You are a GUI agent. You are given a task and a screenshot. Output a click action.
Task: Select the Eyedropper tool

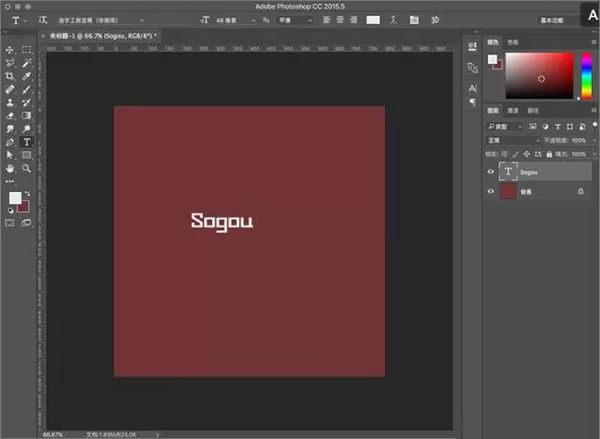coord(26,76)
